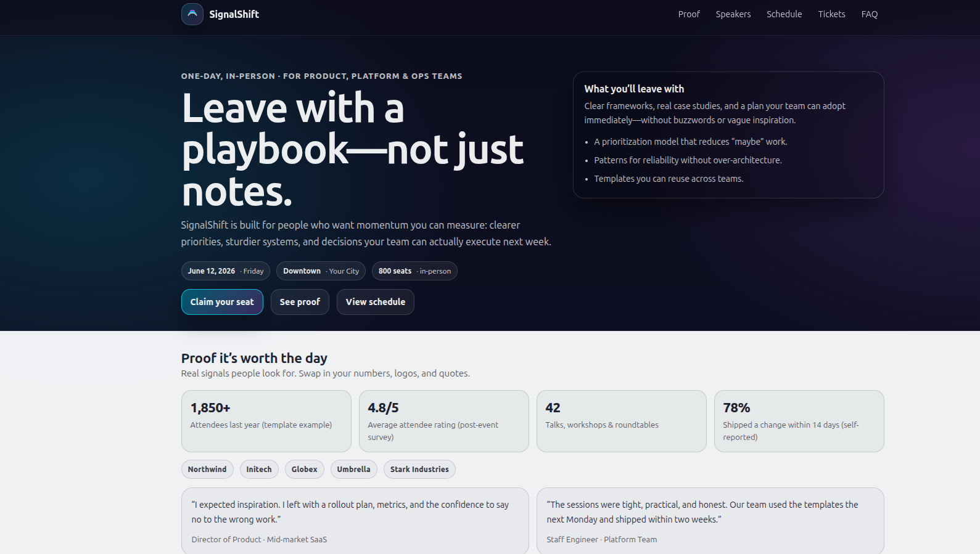Select the 4.8/5 rating stat card
This screenshot has height=554, width=980.
click(x=443, y=421)
